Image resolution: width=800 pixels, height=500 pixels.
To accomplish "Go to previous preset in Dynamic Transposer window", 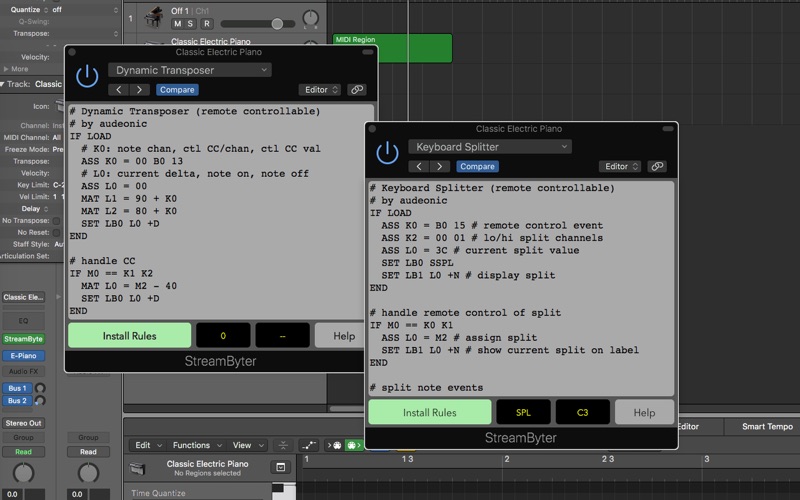I will pyautogui.click(x=118, y=90).
